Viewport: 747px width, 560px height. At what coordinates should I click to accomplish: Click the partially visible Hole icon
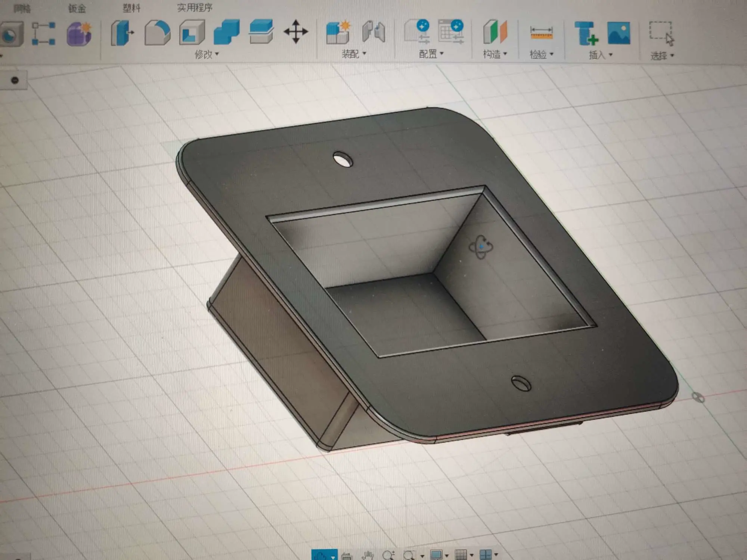coord(12,34)
